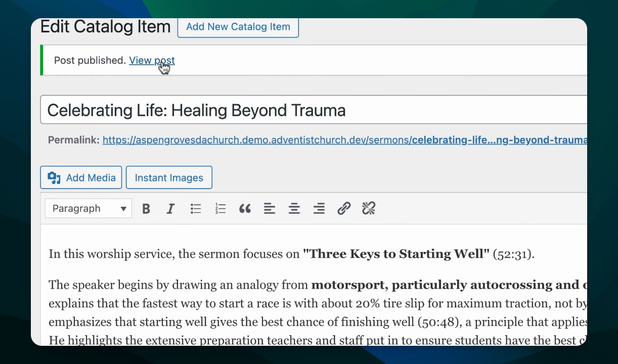This screenshot has width=618, height=364.
Task: Click the bold phrase "Three Keys to Starting Well"
Action: point(396,254)
